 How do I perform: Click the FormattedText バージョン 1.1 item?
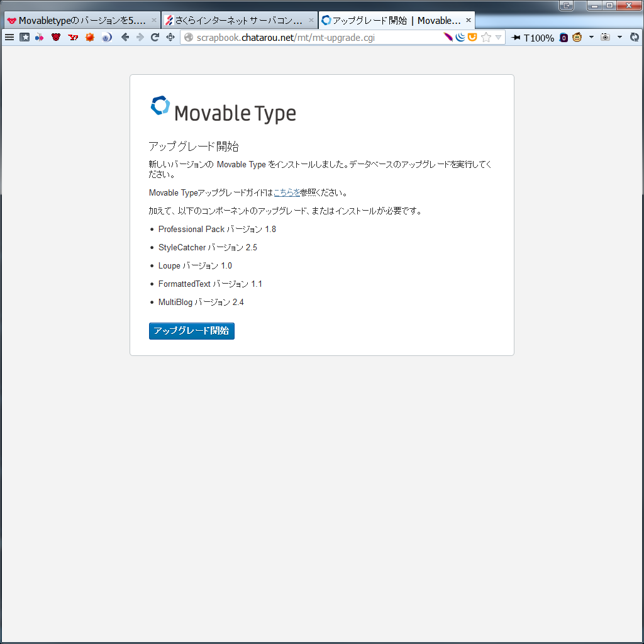click(210, 284)
